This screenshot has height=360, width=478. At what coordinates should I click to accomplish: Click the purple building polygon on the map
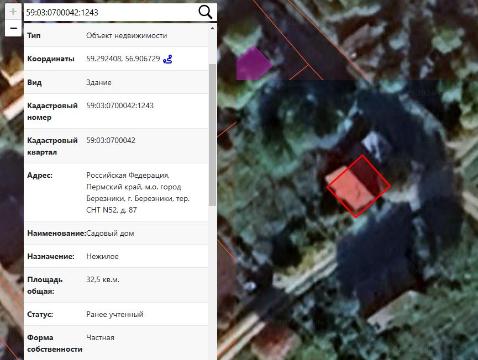253,64
